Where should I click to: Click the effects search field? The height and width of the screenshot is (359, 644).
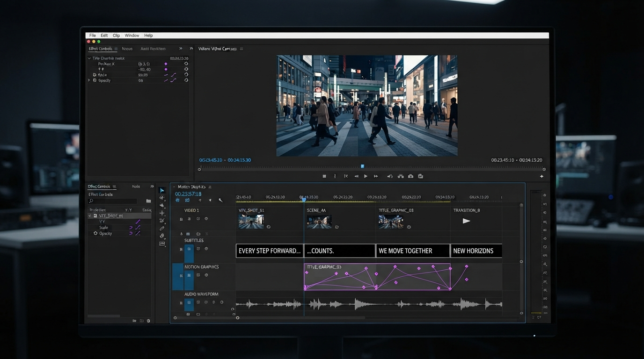pos(112,201)
